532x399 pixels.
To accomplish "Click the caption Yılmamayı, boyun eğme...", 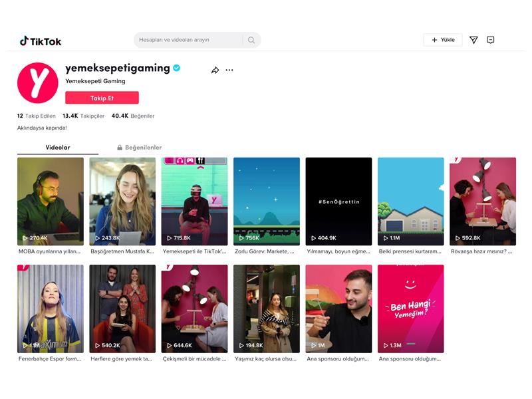I will coord(338,251).
